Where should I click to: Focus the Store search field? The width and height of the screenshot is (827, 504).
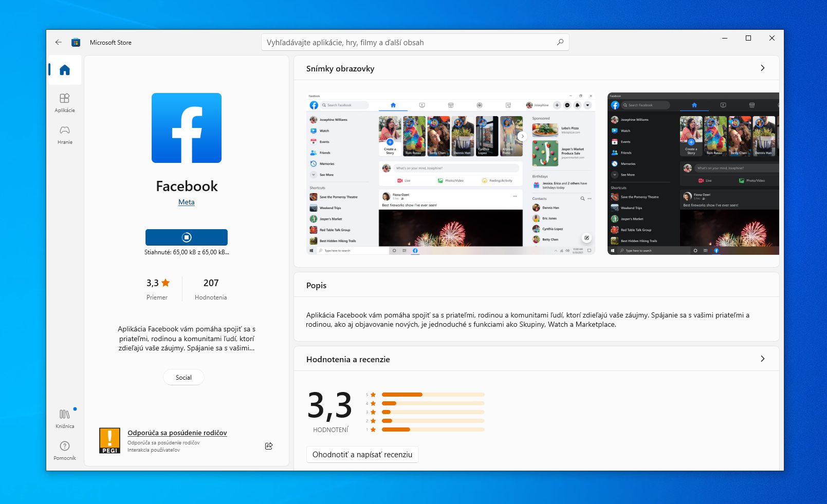[415, 42]
